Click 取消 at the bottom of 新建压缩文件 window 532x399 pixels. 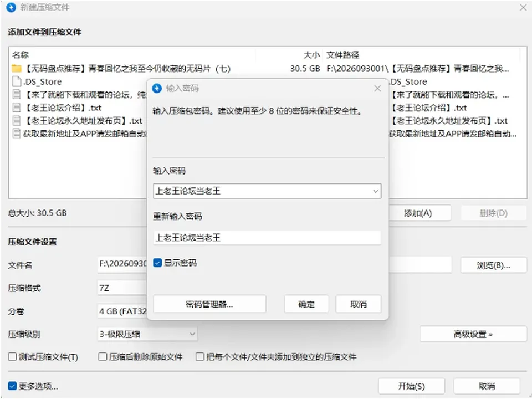coord(487,386)
